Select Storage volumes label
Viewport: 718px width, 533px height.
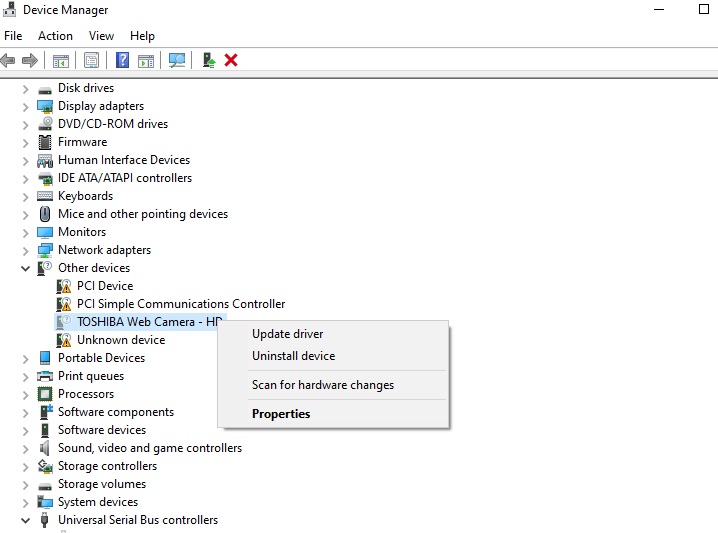(x=102, y=484)
